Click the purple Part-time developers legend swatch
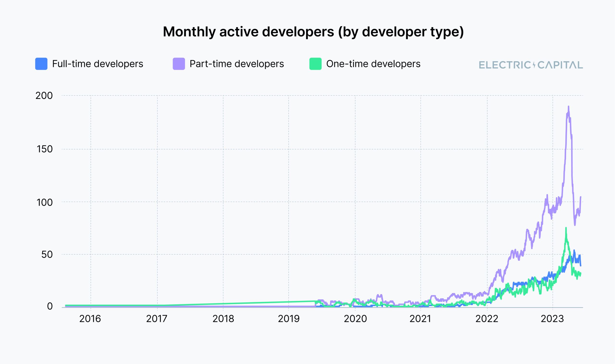 (x=179, y=64)
